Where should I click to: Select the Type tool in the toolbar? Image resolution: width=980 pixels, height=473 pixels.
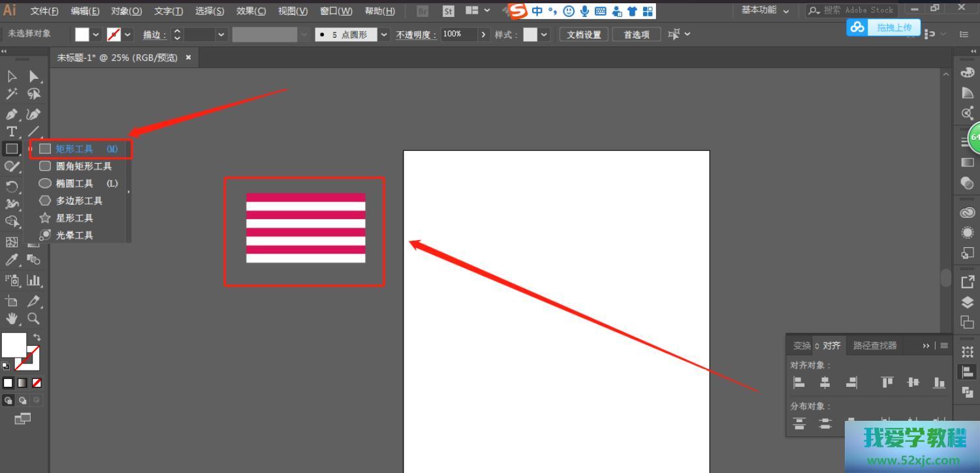[x=12, y=131]
